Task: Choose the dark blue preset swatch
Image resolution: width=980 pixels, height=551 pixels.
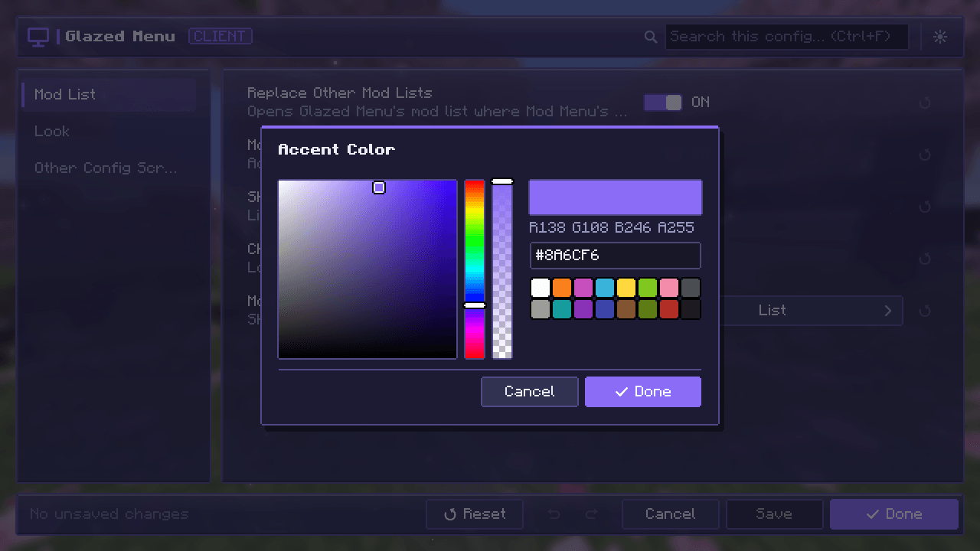Action: (x=605, y=309)
